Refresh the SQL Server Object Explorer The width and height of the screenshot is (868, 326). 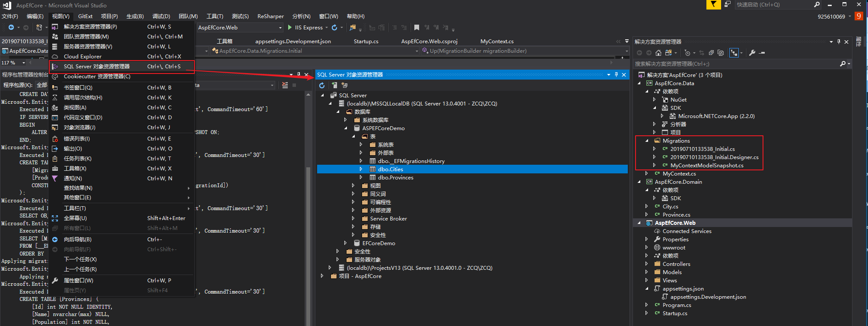coord(322,85)
